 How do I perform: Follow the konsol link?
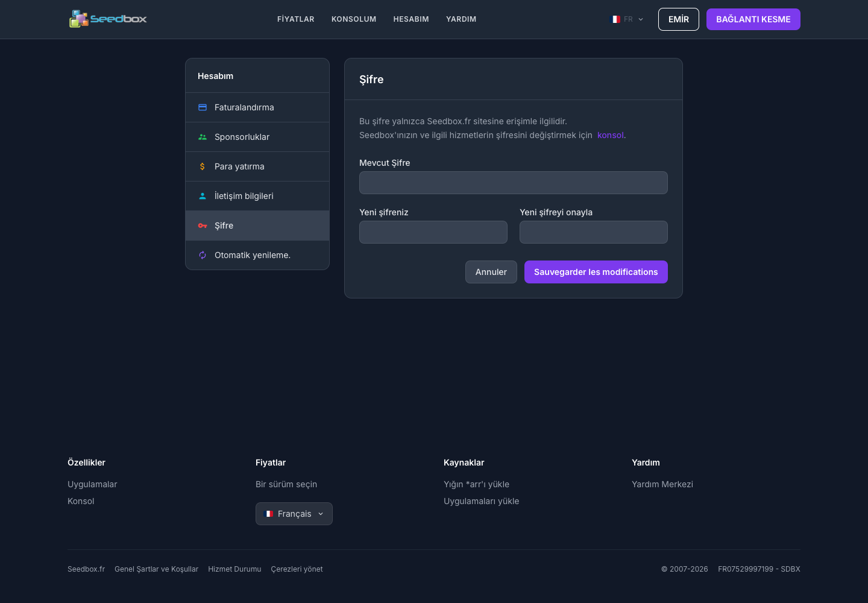click(x=611, y=135)
